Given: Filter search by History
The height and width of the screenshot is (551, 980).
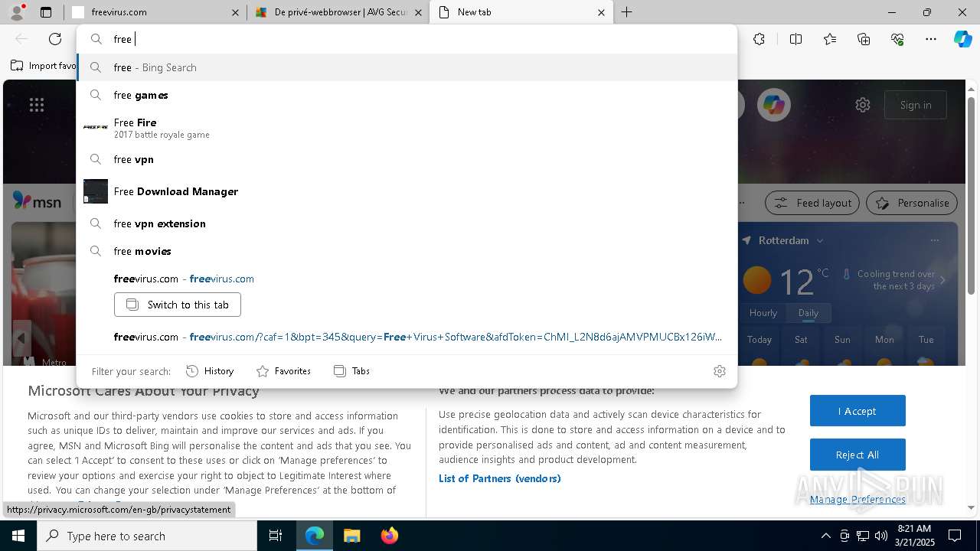Looking at the screenshot, I should 210,371.
